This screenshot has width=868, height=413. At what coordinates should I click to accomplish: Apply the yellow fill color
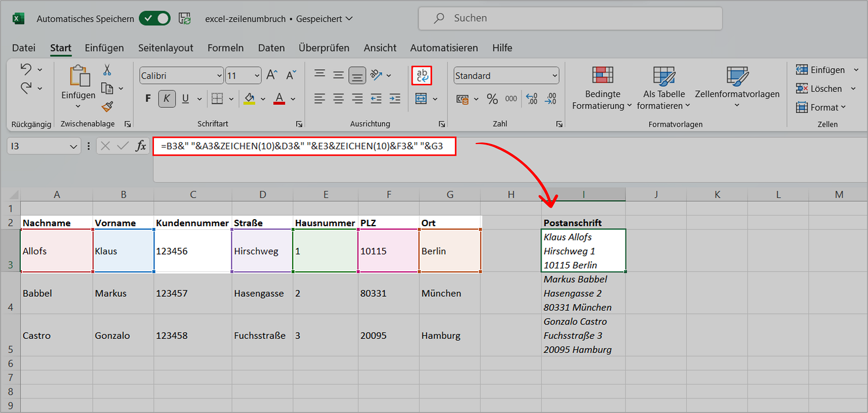click(x=249, y=99)
